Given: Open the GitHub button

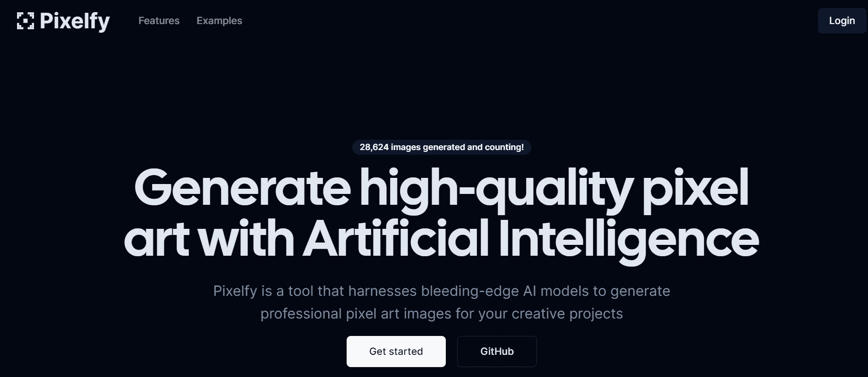Looking at the screenshot, I should click(x=497, y=352).
